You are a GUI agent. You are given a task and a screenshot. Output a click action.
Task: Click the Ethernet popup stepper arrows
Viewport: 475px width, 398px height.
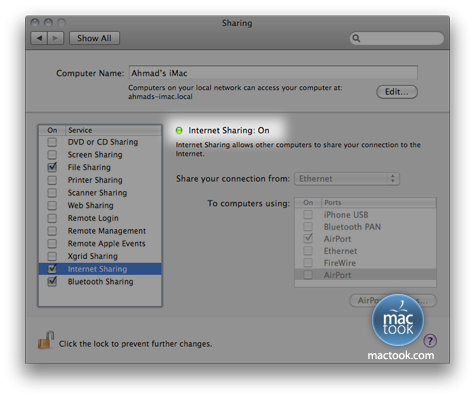click(x=393, y=178)
